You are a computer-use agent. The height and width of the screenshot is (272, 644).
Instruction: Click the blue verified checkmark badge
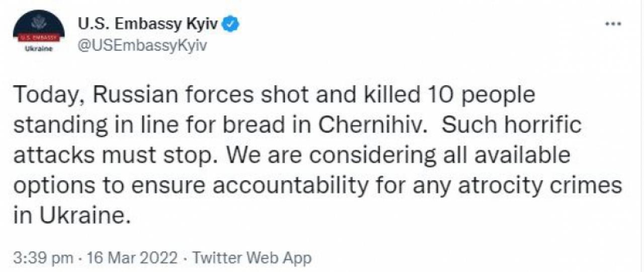(231, 24)
